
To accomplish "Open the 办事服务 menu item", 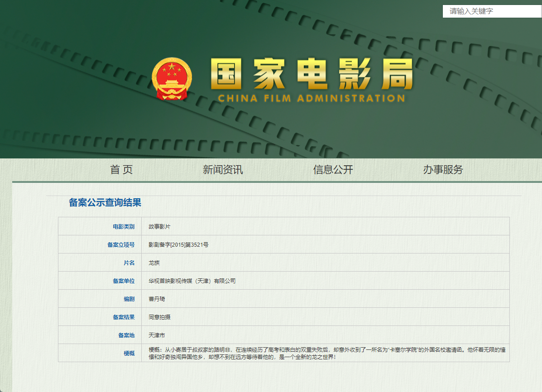I will point(443,169).
